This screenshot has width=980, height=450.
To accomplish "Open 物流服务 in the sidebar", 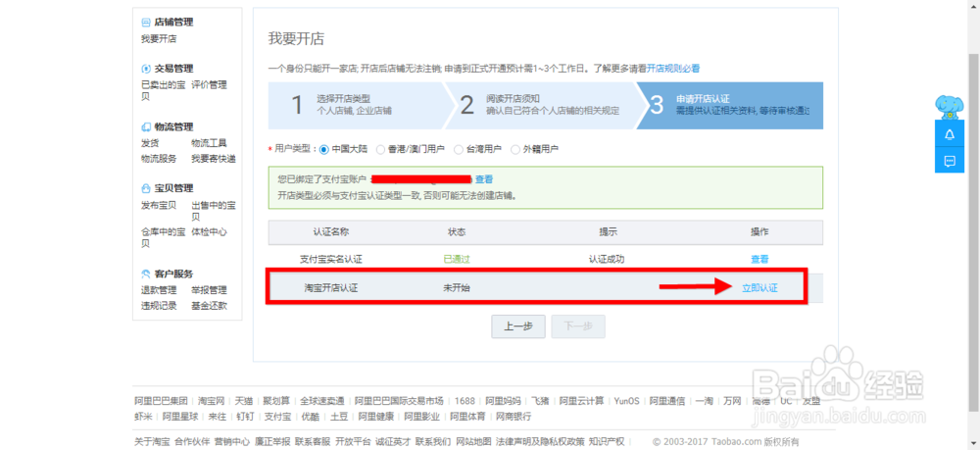I will point(159,159).
